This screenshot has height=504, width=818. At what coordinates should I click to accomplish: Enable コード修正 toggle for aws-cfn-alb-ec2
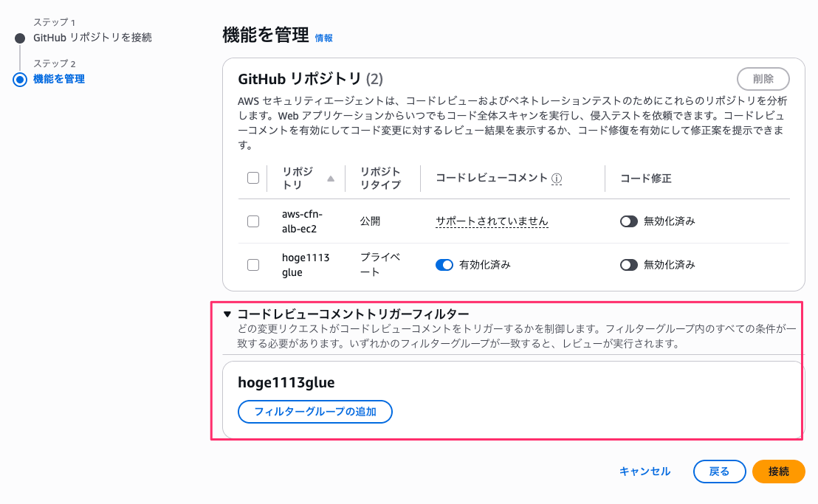point(628,221)
